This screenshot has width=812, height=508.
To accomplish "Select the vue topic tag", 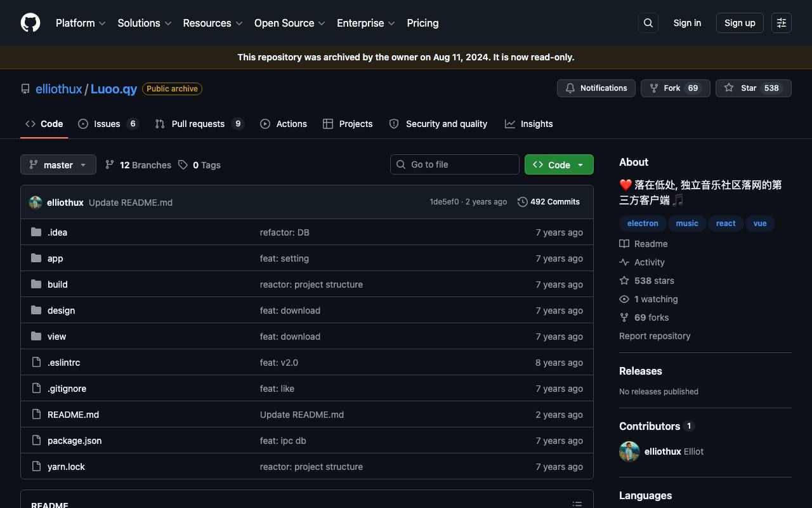I will click(760, 224).
